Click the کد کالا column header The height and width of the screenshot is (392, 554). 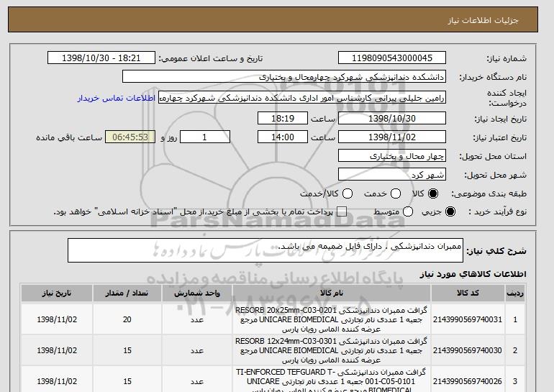468,293
